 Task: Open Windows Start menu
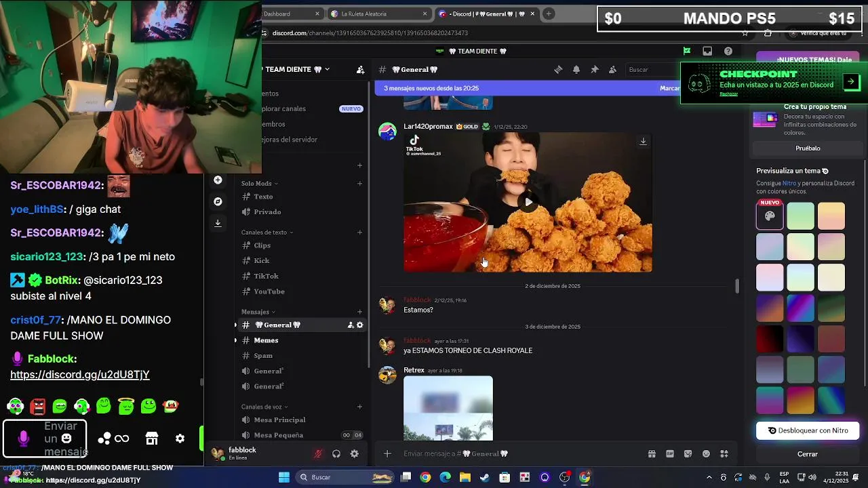point(284,477)
